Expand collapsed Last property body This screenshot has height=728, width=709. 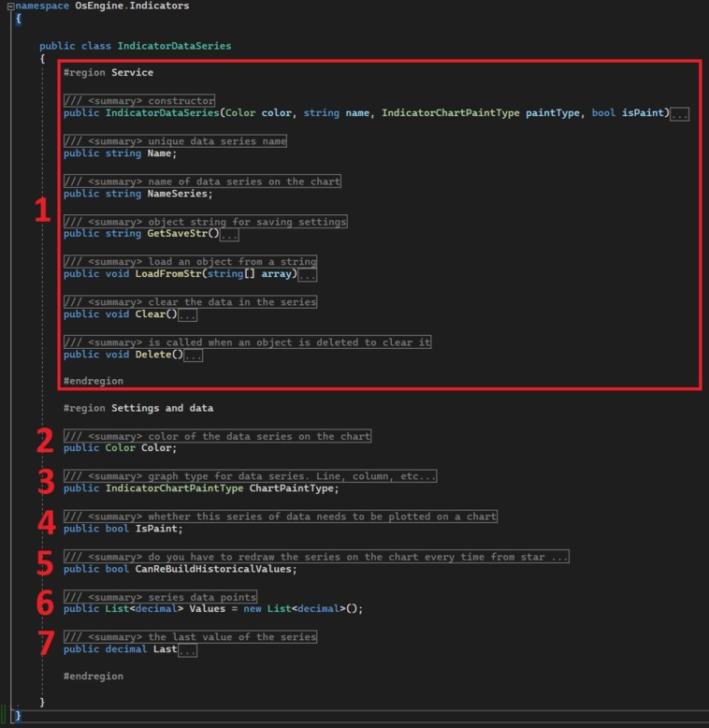pos(187,650)
